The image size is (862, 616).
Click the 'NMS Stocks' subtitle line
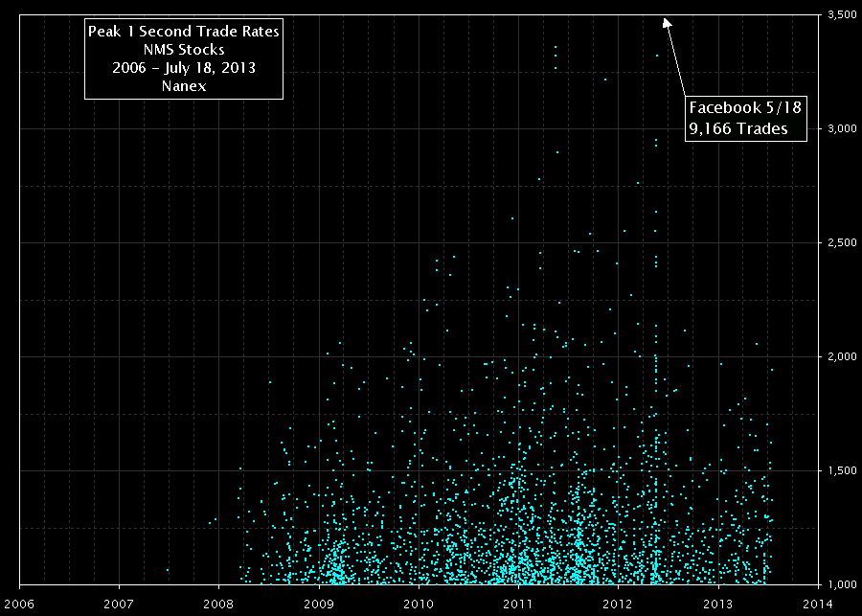(x=184, y=50)
